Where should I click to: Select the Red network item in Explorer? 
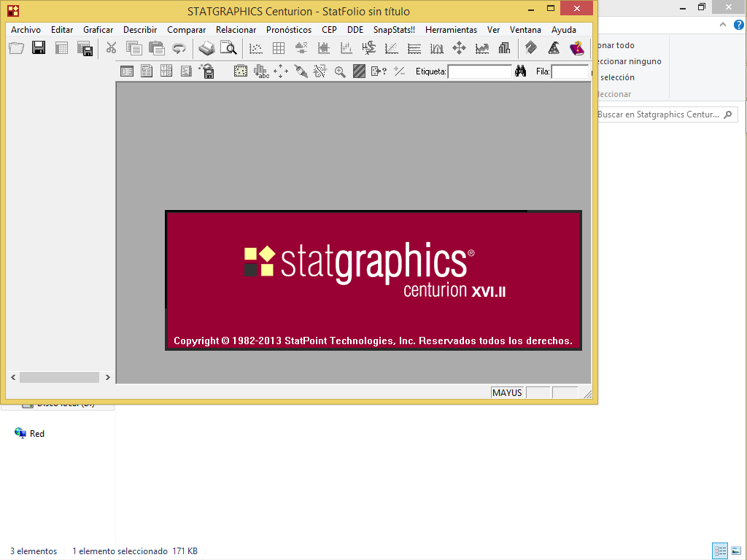click(29, 433)
